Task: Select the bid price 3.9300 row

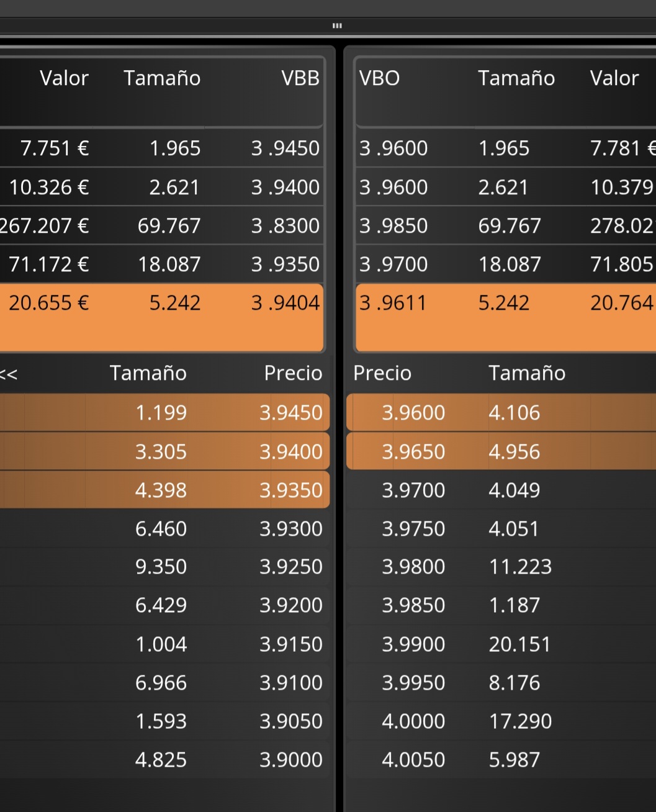Action: [x=290, y=529]
